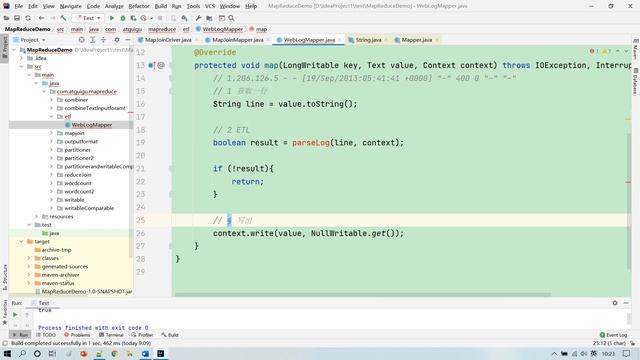Click the mapreduce breadcrumb segment
640x360 pixels.
(x=162, y=29)
